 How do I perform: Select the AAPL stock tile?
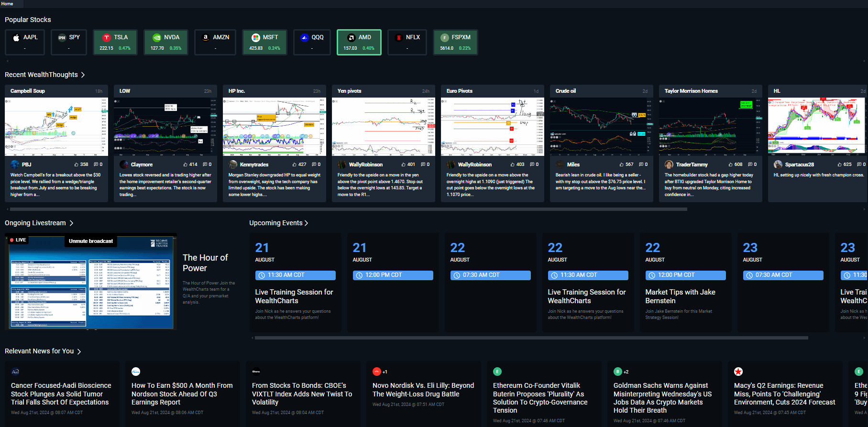pos(25,42)
